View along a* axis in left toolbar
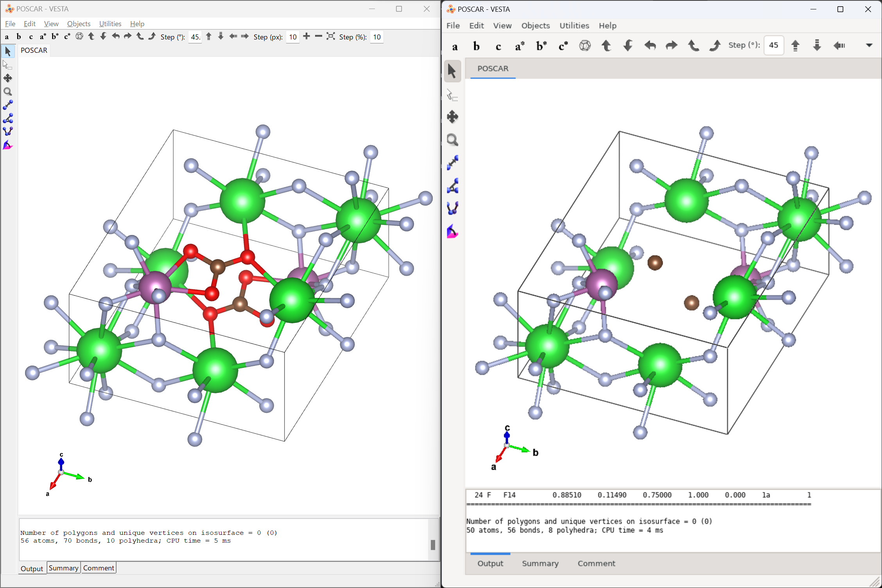This screenshot has height=588, width=882. click(x=43, y=37)
